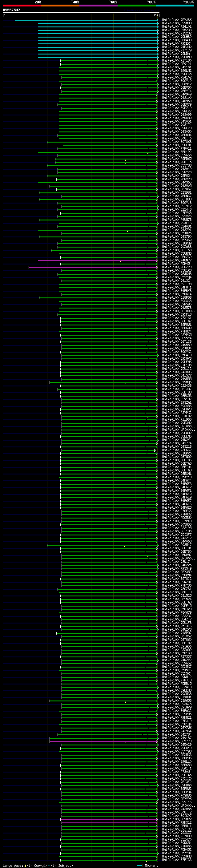The image size is (197, 868).
Task: Open hit UniRef100_Q43055
Action: coord(176,809)
